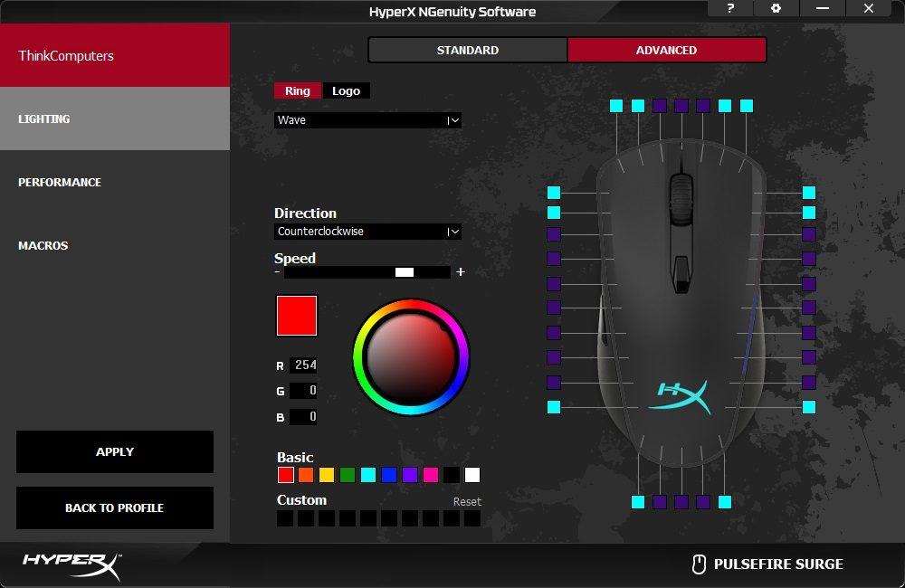This screenshot has width=905, height=588.
Task: Pick a color in the color wheel
Action: 411,356
